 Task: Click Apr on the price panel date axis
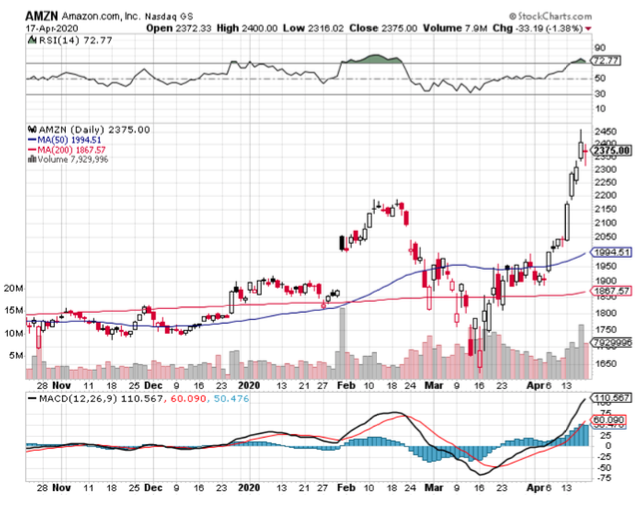pyautogui.click(x=535, y=385)
